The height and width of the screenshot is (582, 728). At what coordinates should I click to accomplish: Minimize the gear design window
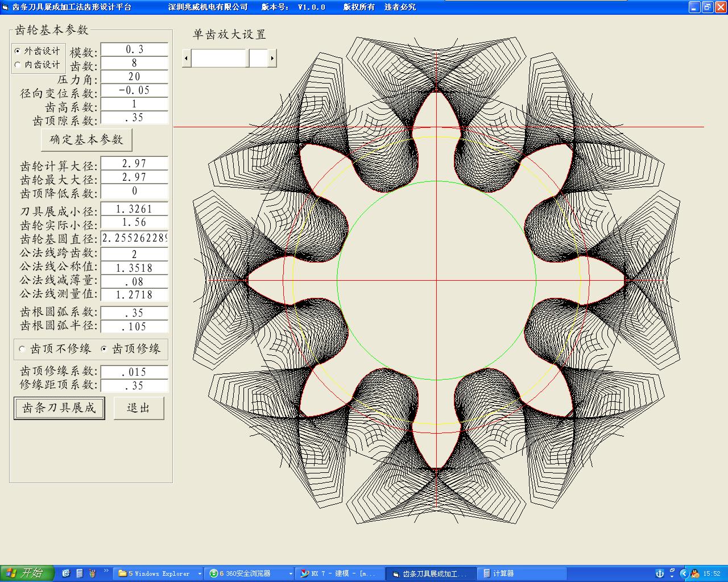(x=694, y=7)
